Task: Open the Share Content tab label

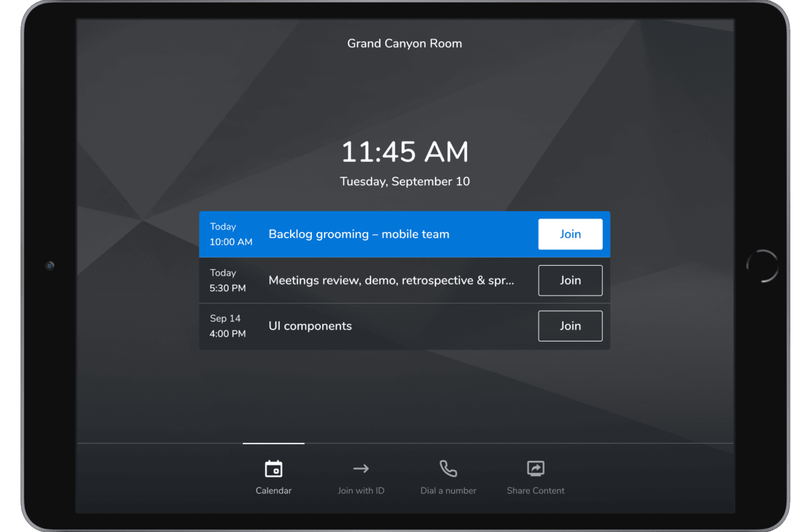Action: pyautogui.click(x=536, y=491)
